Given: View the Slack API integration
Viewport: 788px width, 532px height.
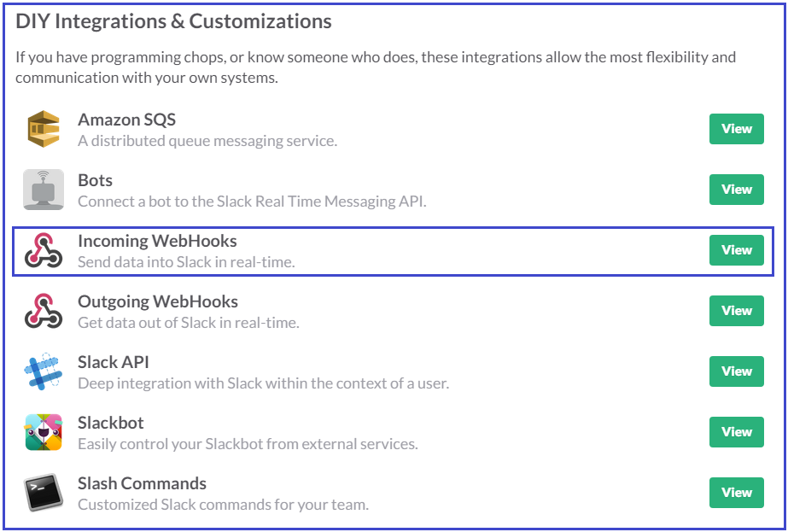Looking at the screenshot, I should (736, 371).
